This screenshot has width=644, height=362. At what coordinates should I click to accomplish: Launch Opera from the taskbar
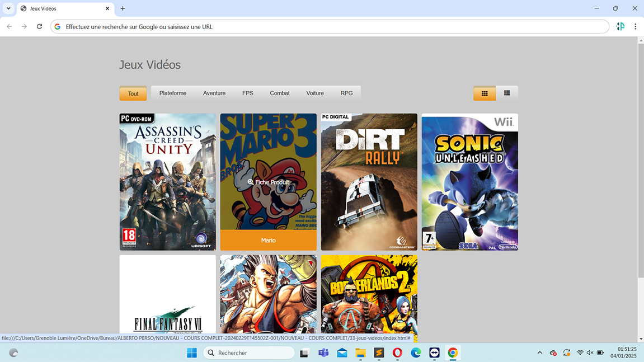coord(397,352)
